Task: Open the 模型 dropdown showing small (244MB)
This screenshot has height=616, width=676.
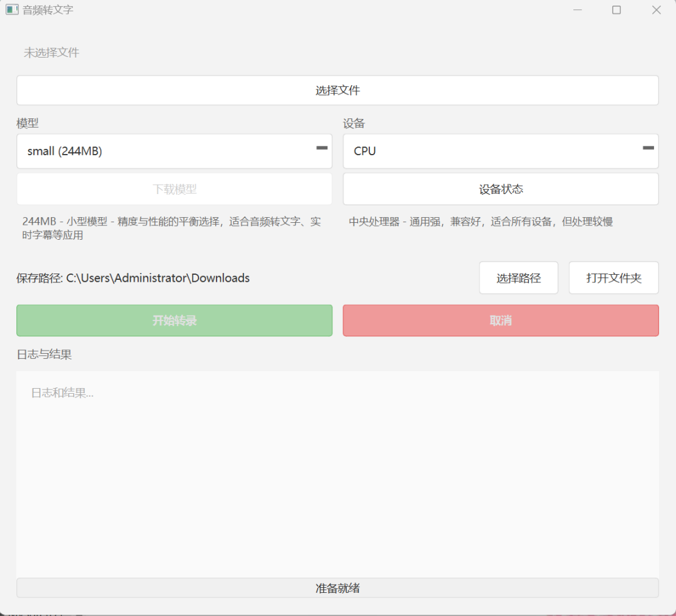Action: coord(174,151)
